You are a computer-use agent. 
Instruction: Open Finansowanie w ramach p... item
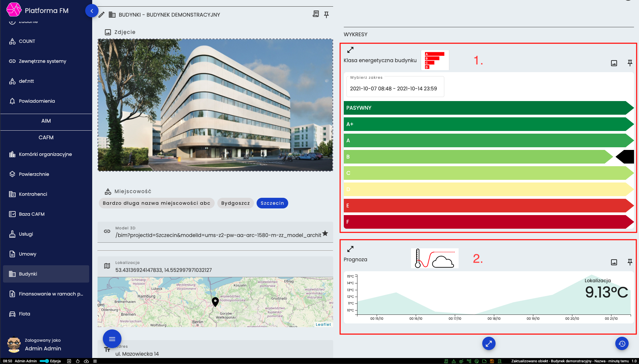(46, 294)
